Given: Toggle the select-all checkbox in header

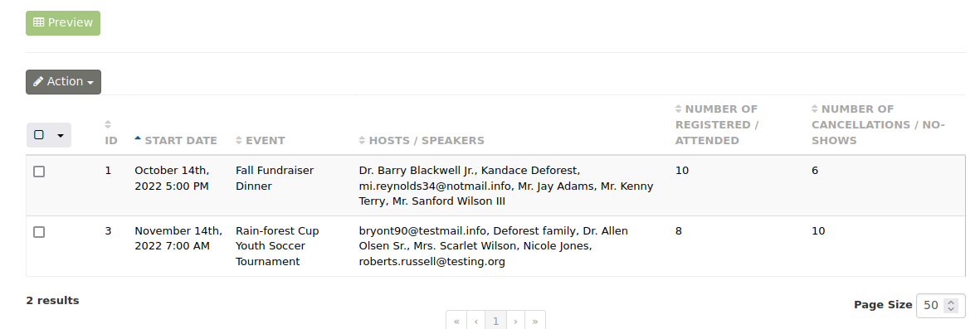Looking at the screenshot, I should (x=39, y=135).
